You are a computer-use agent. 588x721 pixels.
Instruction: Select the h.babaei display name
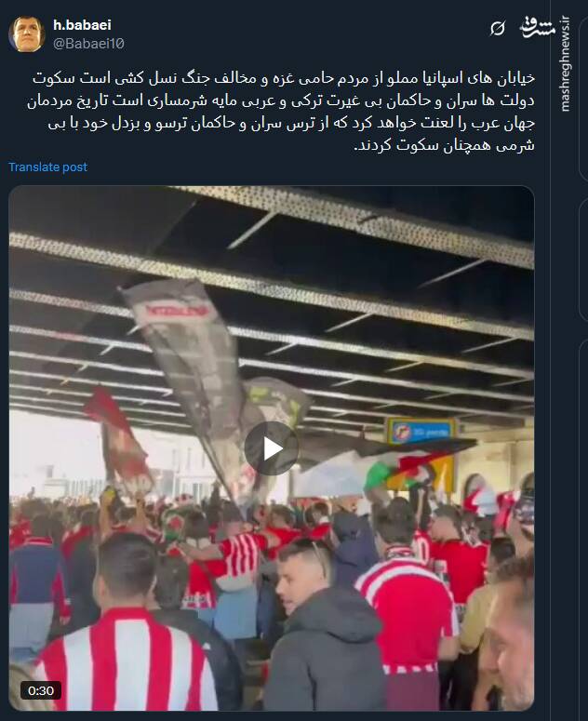pyautogui.click(x=82, y=25)
